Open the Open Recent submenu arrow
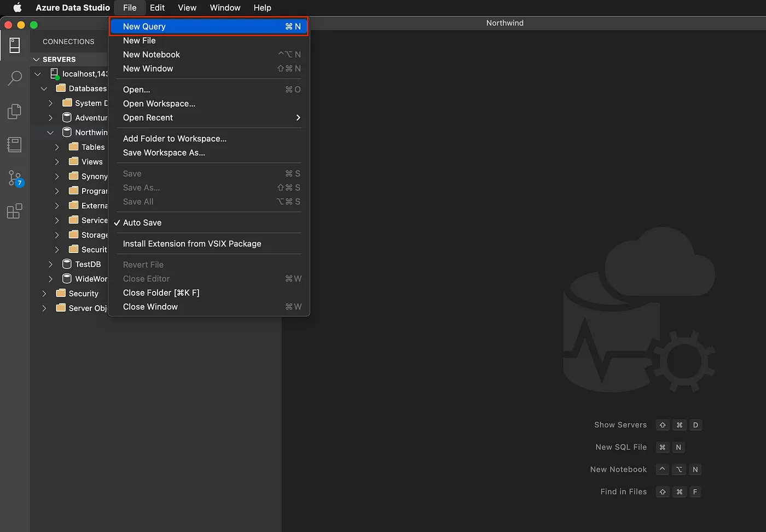This screenshot has width=766, height=532. [298, 118]
